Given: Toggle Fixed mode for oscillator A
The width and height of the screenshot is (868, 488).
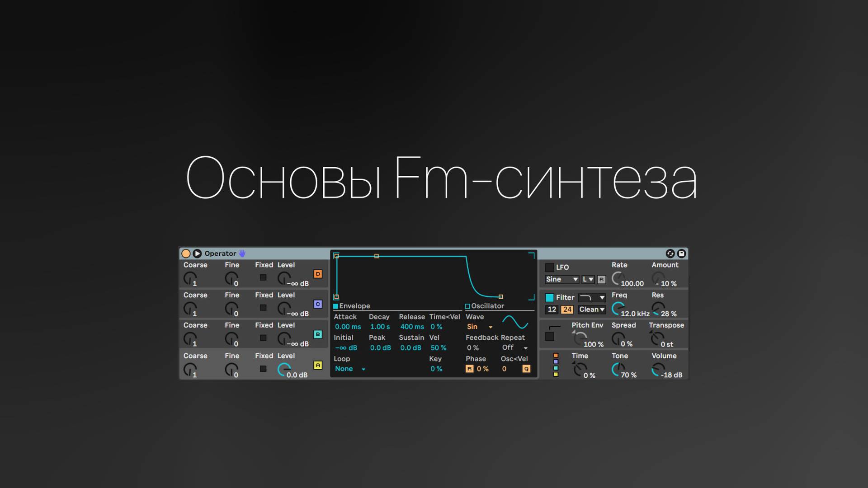Looking at the screenshot, I should (x=263, y=369).
